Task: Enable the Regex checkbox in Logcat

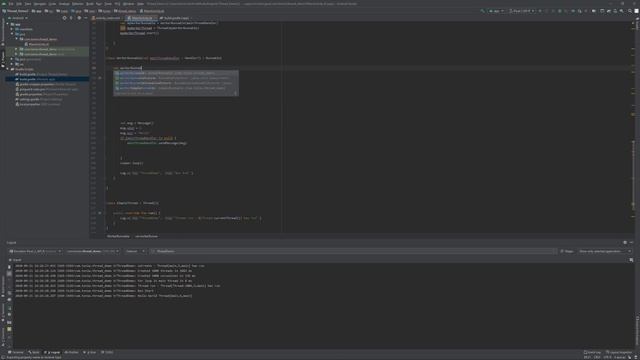Action: point(562,251)
